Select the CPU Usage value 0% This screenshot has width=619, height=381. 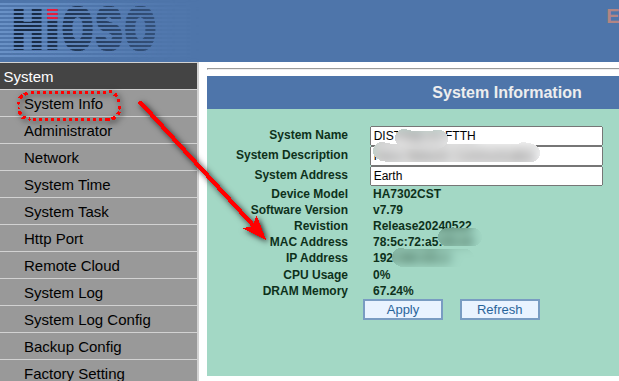[x=381, y=274]
